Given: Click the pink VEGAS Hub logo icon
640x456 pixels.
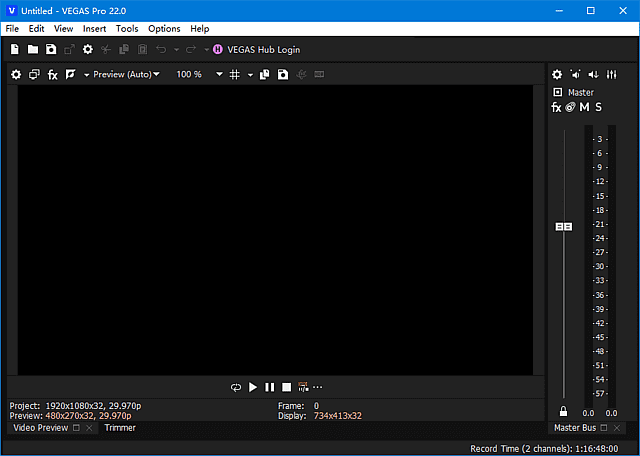Looking at the screenshot, I should 218,50.
